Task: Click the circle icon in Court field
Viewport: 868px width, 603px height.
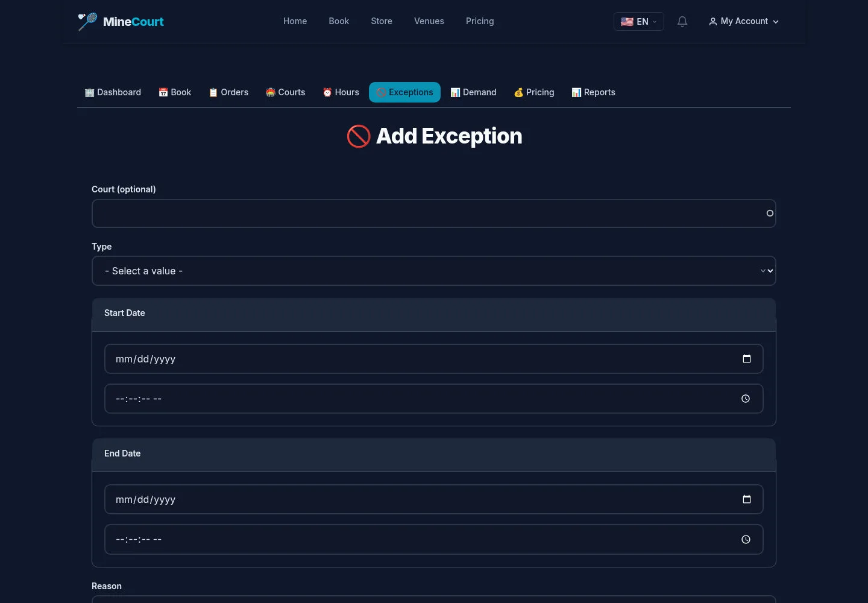Action: pyautogui.click(x=770, y=213)
